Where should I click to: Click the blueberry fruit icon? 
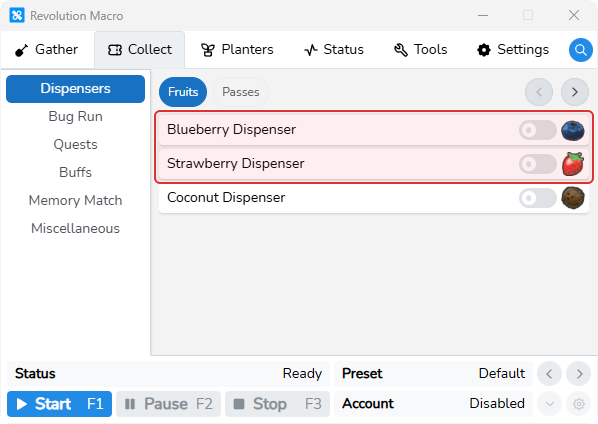point(572,130)
